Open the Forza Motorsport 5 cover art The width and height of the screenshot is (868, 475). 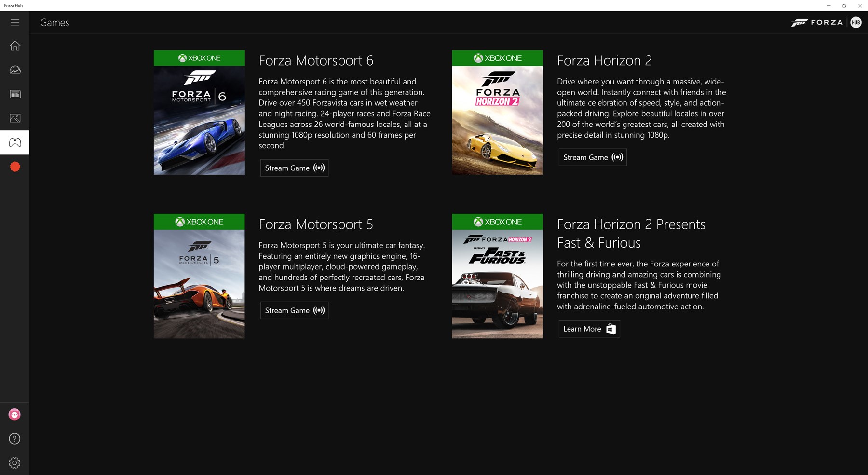click(x=199, y=276)
